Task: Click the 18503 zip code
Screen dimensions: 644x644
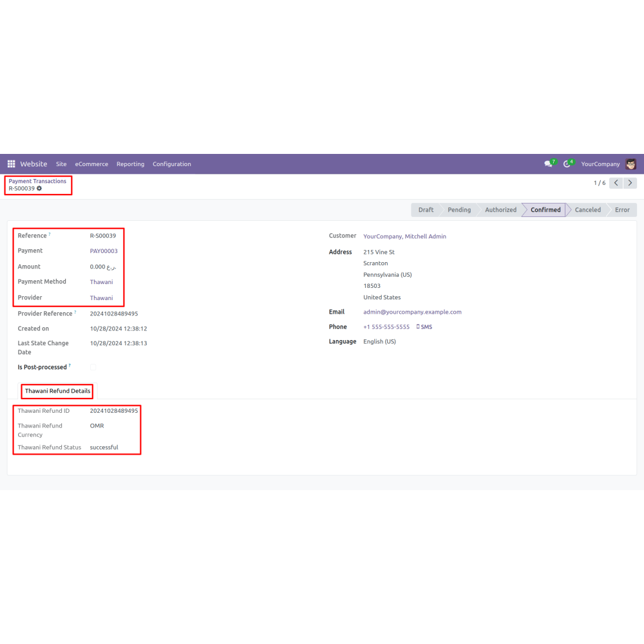Action: pyautogui.click(x=372, y=286)
